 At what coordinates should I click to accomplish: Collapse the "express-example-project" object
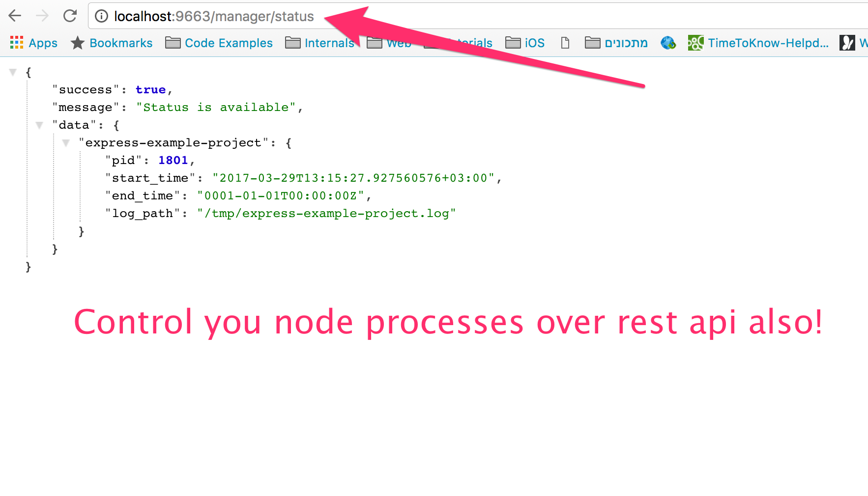pyautogui.click(x=65, y=142)
